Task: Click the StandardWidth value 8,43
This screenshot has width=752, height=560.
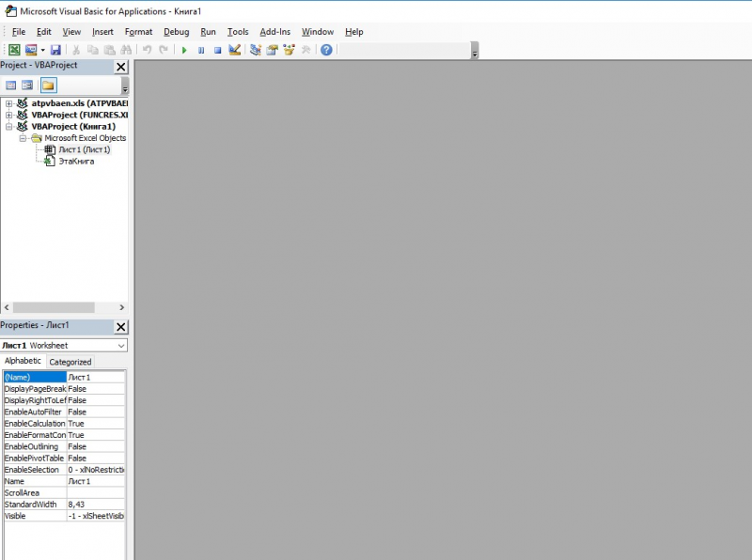Action: pyautogui.click(x=96, y=505)
